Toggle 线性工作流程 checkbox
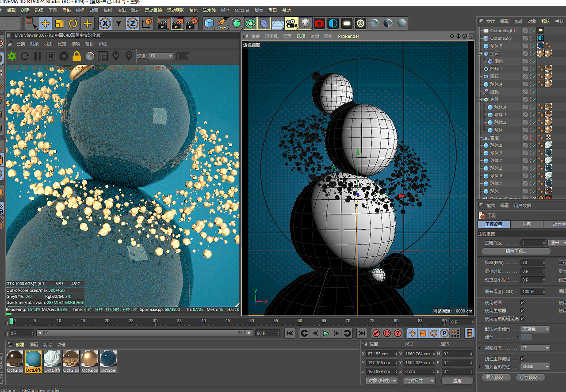566x392 pixels. [523, 358]
